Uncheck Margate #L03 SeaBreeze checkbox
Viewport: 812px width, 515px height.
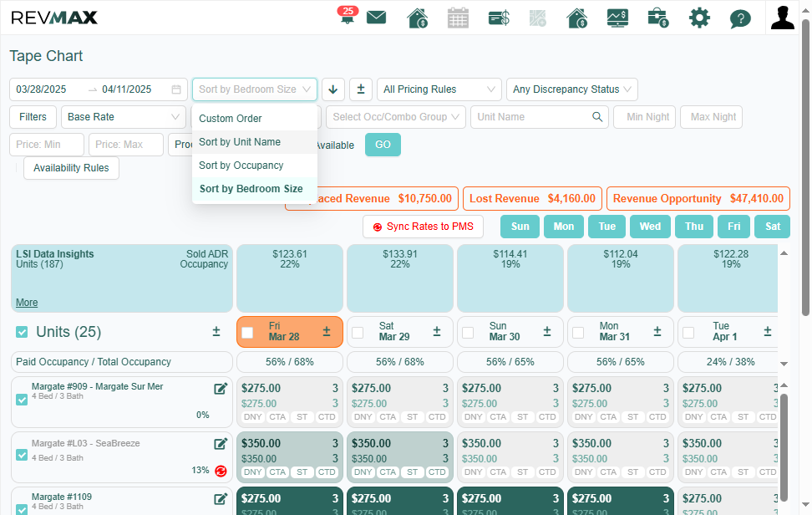pyautogui.click(x=22, y=455)
